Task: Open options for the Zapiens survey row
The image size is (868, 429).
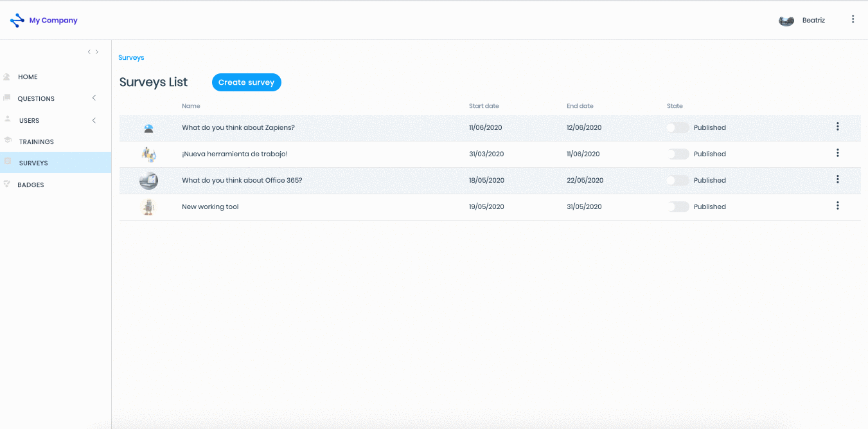Action: (x=838, y=127)
